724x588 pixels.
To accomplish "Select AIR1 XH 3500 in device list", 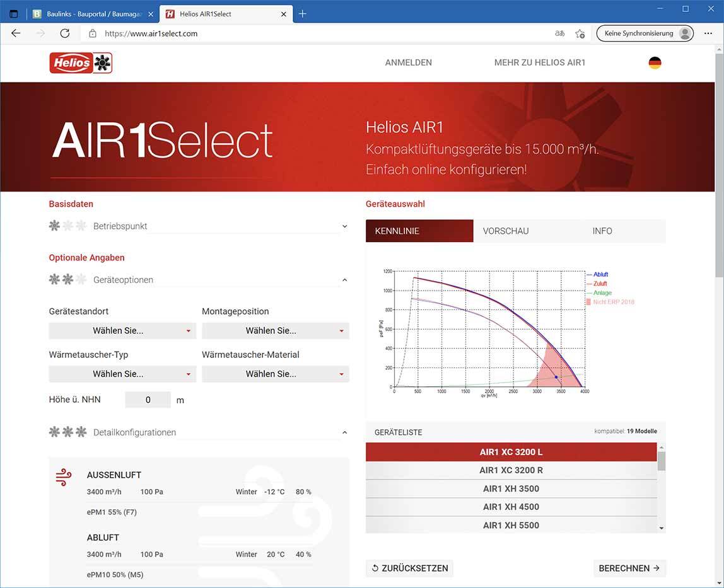I will (x=511, y=489).
